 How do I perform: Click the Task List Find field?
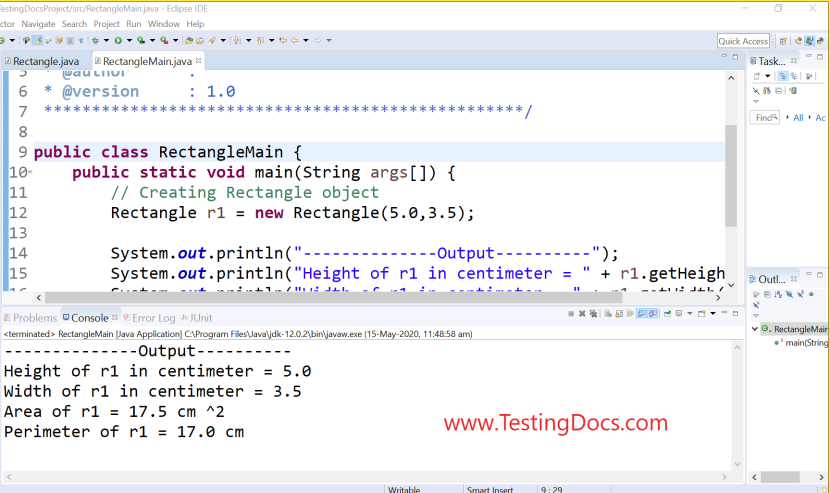tap(764, 117)
